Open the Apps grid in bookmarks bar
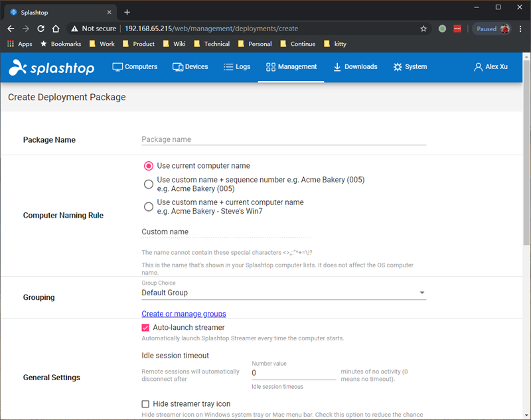 click(x=19, y=44)
